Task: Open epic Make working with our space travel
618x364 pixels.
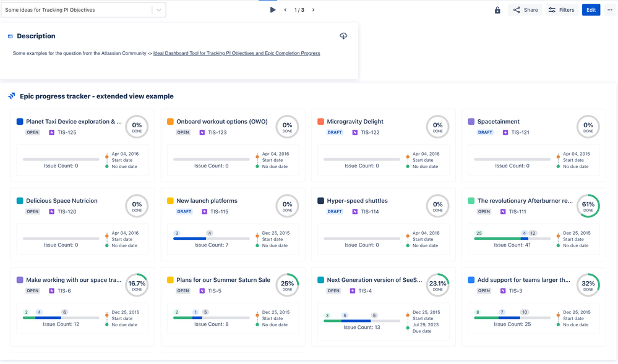Action: pyautogui.click(x=74, y=280)
